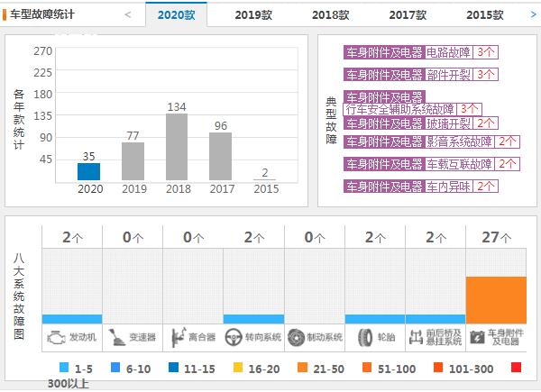This screenshot has width=541, height=392.
Task: Click the suspension (前后桥及悬挂系统) icon
Action: 416,337
